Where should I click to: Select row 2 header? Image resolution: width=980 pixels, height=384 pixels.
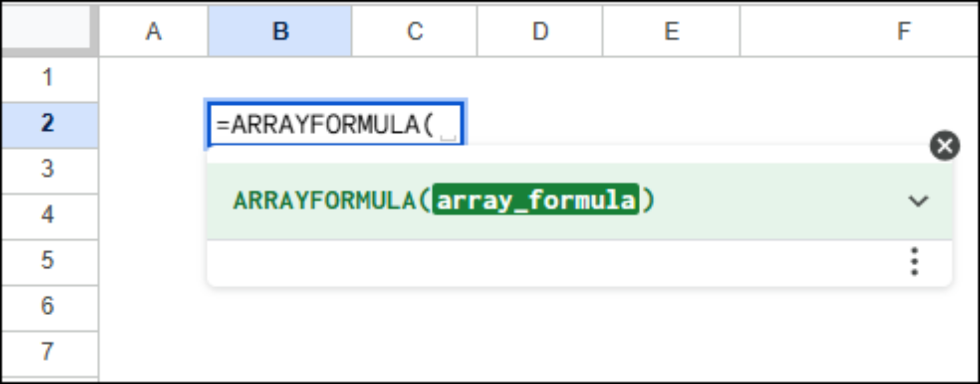click(48, 124)
